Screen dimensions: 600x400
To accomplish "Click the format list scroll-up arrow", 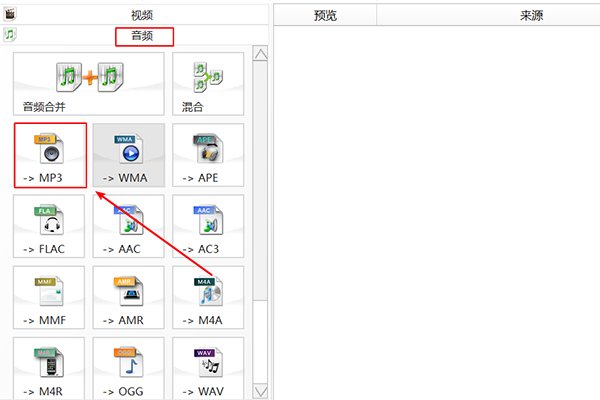I will pos(261,54).
